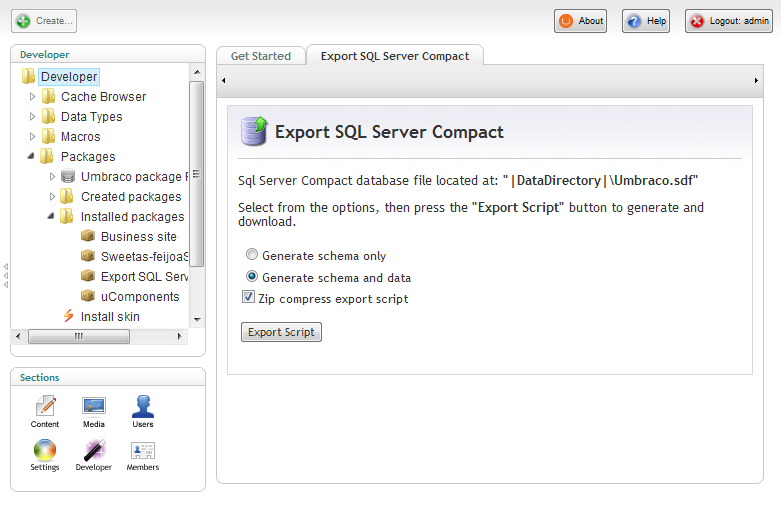Image resolution: width=781 pixels, height=507 pixels.
Task: Open the Media section icon
Action: 94,405
